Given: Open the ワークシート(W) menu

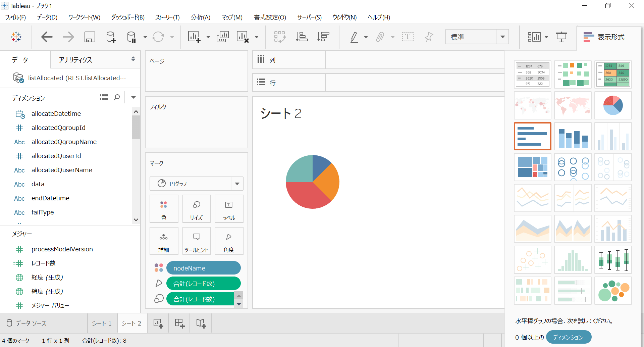Looking at the screenshot, I should [84, 17].
